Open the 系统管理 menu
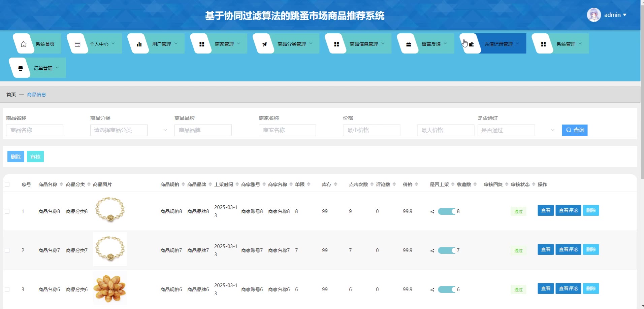Screen dimensions: 644x309 (x=566, y=44)
